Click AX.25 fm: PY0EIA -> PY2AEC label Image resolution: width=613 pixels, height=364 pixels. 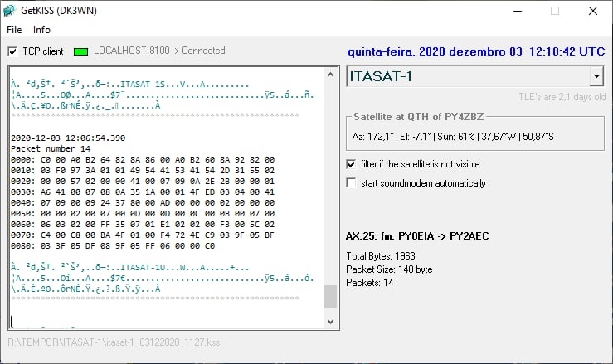[x=417, y=236]
